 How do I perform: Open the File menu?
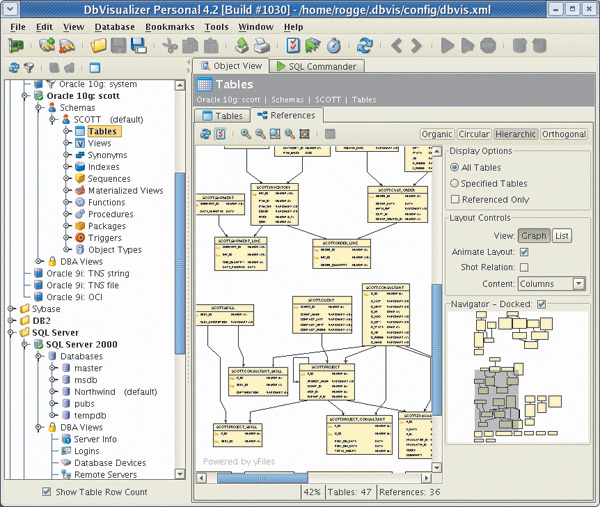pyautogui.click(x=18, y=27)
